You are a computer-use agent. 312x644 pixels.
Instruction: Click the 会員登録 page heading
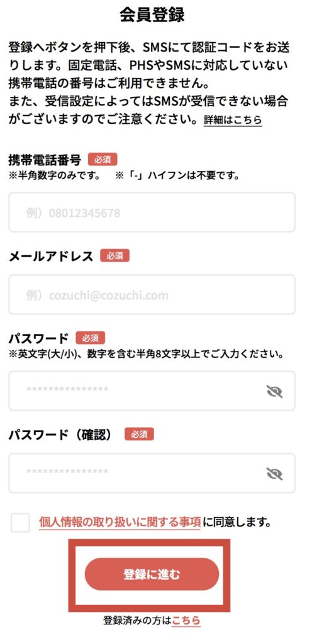click(x=152, y=15)
